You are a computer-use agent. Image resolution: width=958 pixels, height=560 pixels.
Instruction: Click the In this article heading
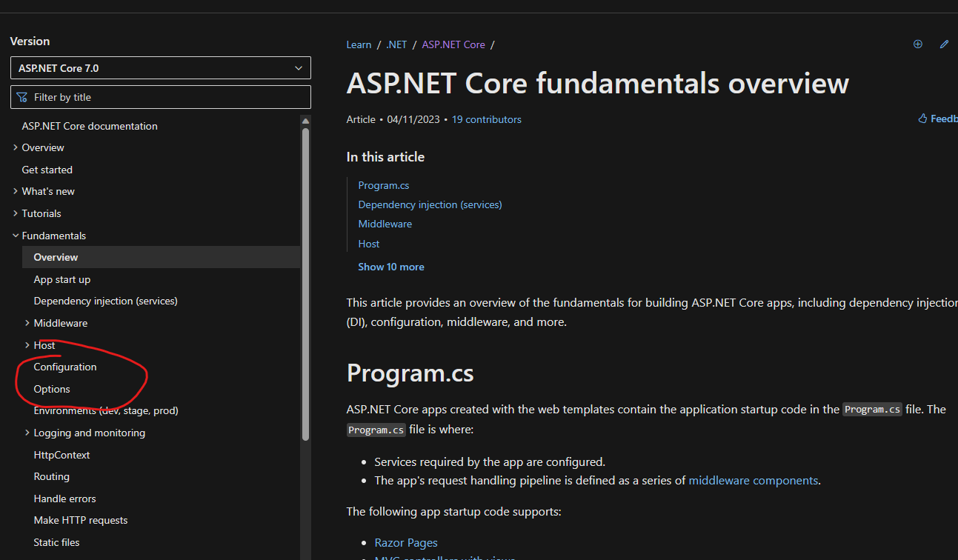385,157
